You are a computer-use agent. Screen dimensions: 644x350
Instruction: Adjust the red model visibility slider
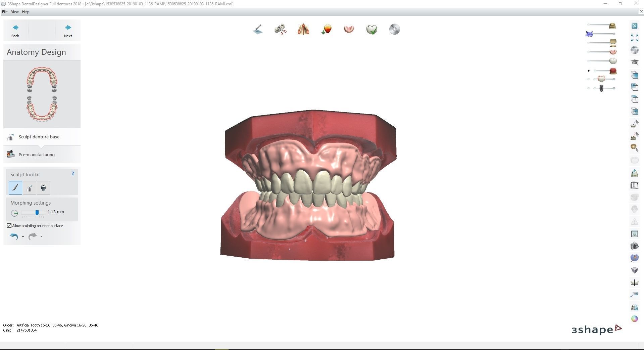coord(613,71)
